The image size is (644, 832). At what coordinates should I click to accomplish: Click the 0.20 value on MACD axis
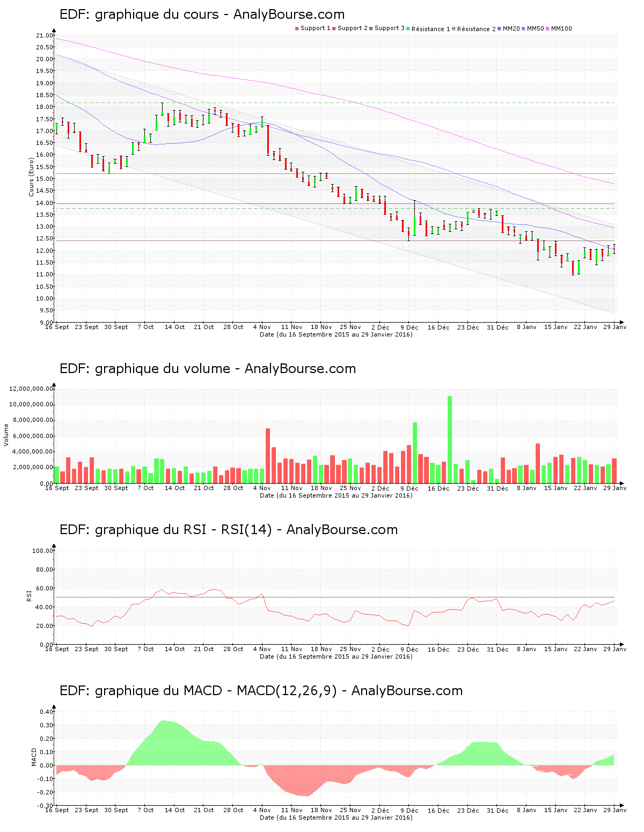(46, 739)
